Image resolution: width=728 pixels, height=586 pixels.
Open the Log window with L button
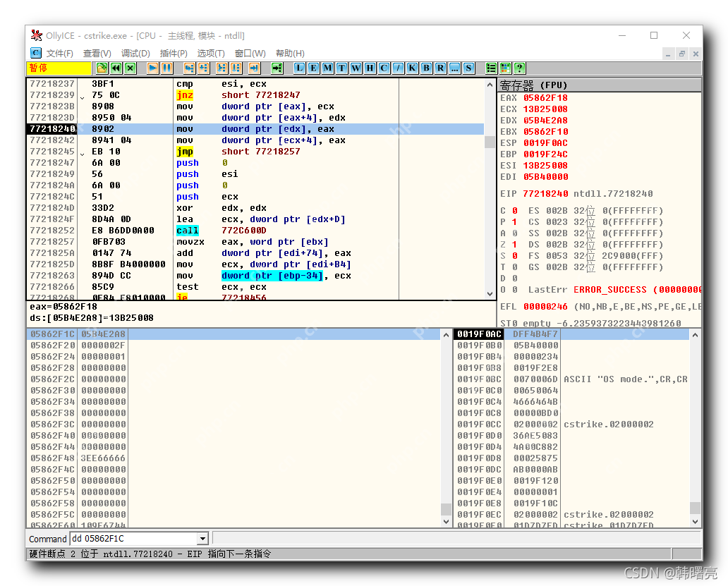tap(300, 68)
